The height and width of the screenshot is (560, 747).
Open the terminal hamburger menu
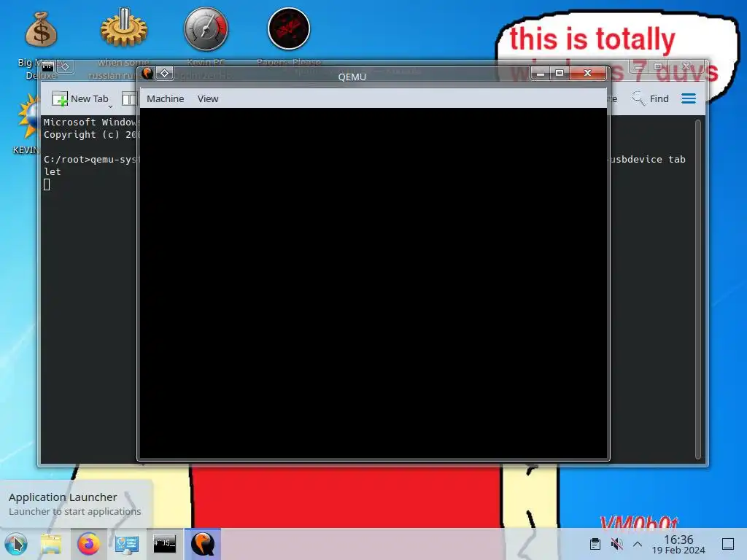pos(689,98)
